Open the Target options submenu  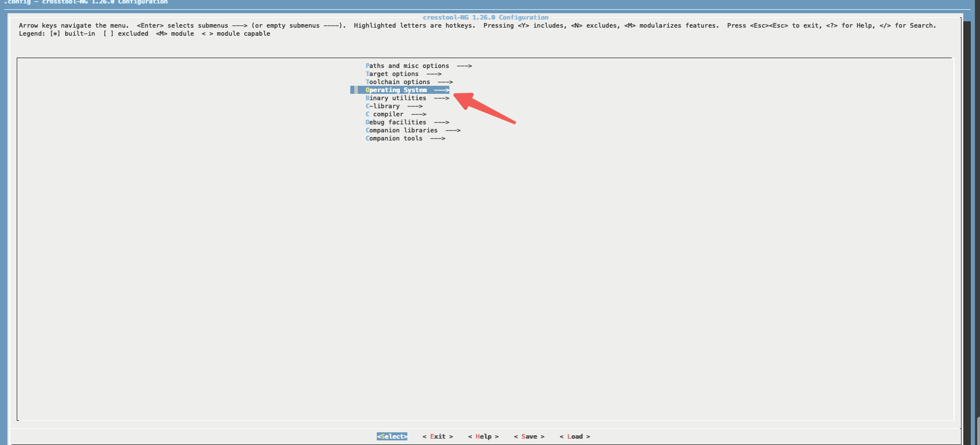point(403,74)
